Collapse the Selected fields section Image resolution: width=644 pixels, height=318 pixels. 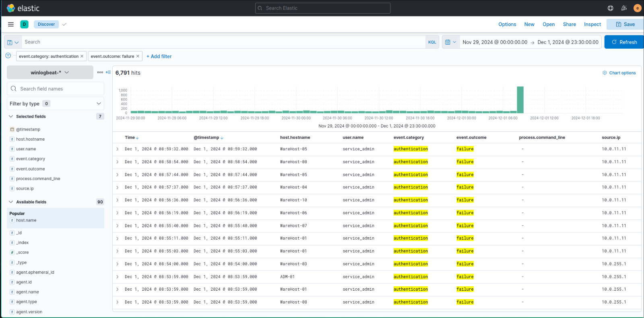click(11, 117)
